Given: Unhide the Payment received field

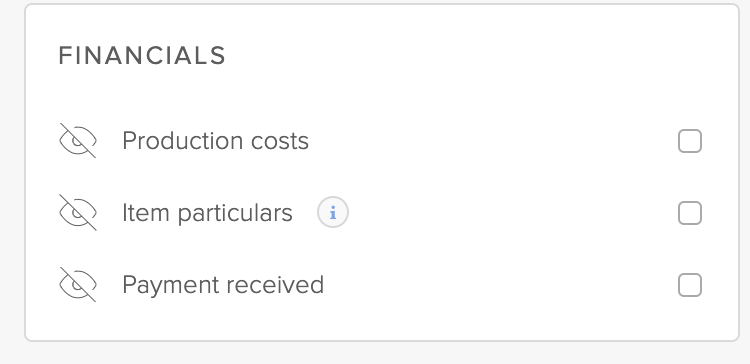Looking at the screenshot, I should click(77, 285).
